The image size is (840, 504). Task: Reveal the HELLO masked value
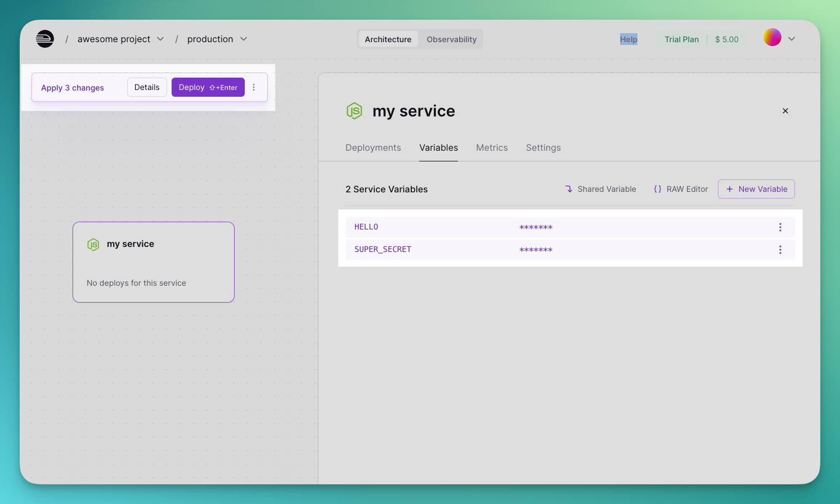tap(536, 227)
